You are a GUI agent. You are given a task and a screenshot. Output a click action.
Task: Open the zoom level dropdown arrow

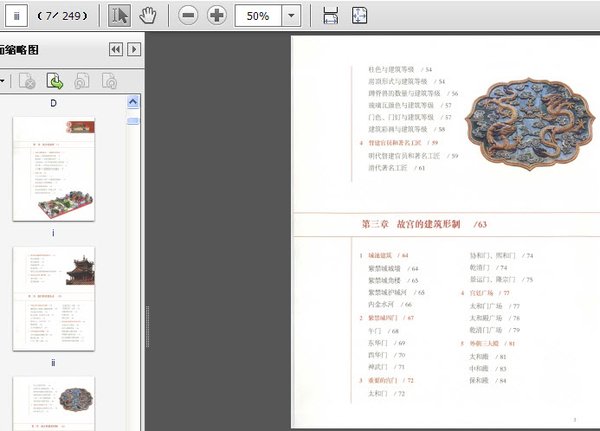pos(291,16)
